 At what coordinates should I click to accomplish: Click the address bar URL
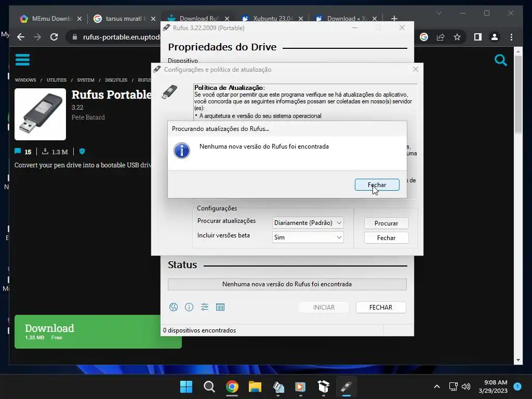point(121,37)
